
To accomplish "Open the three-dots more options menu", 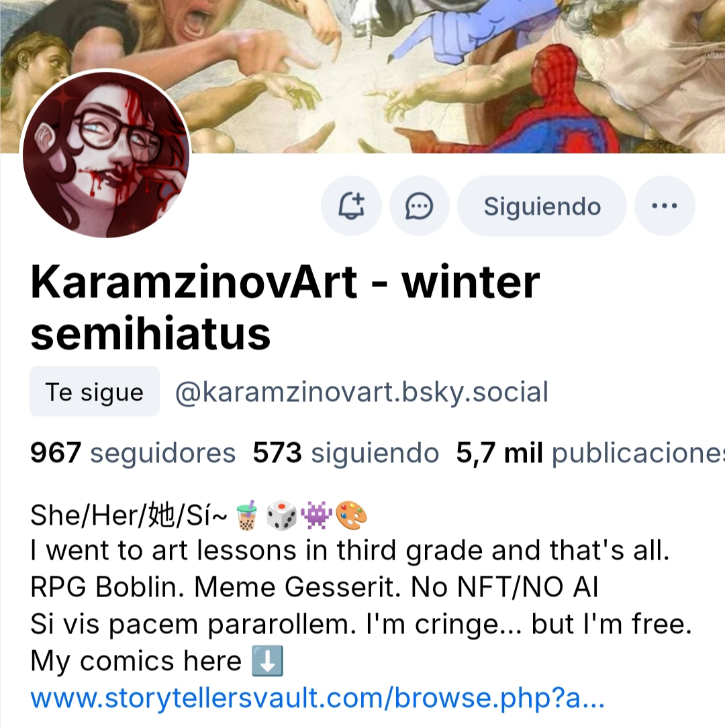I will [664, 206].
